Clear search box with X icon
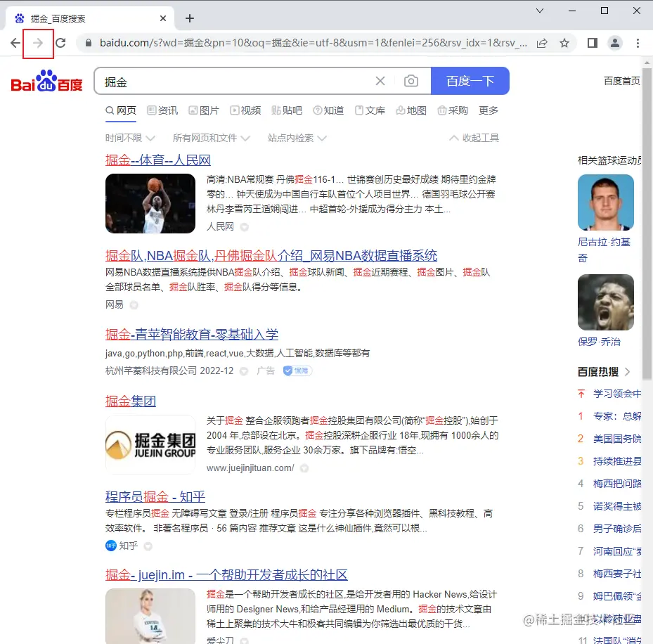Screen dimensions: 653x644 pos(380,81)
